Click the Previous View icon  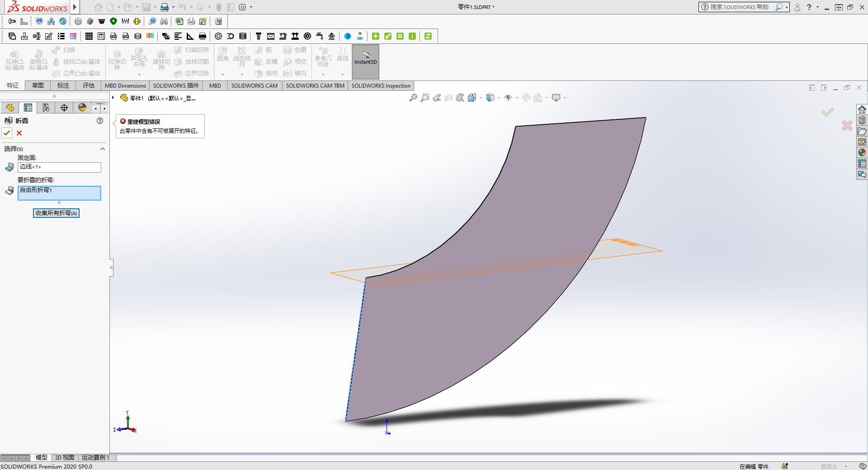(437, 98)
